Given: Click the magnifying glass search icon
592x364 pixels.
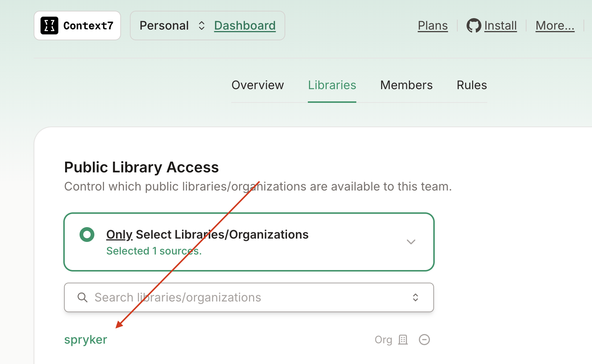Looking at the screenshot, I should (82, 297).
